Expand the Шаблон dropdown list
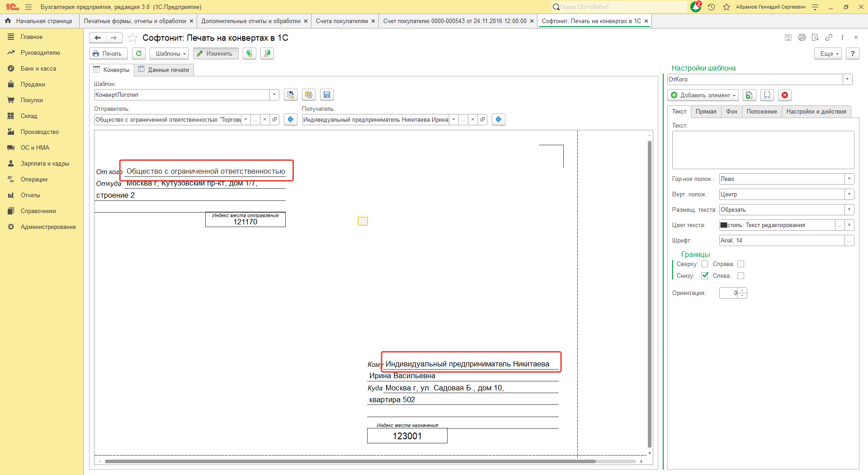Image resolution: width=868 pixels, height=475 pixels. [x=274, y=95]
